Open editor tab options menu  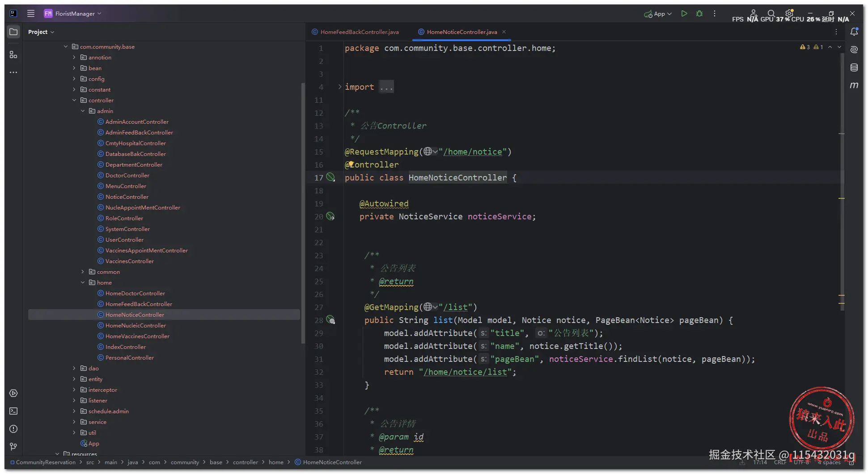[836, 32]
